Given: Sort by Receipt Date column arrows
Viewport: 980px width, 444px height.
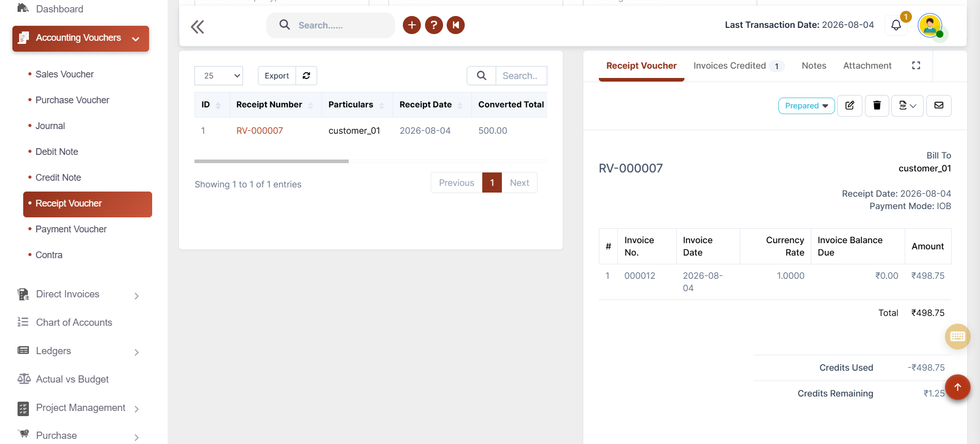Looking at the screenshot, I should point(460,105).
